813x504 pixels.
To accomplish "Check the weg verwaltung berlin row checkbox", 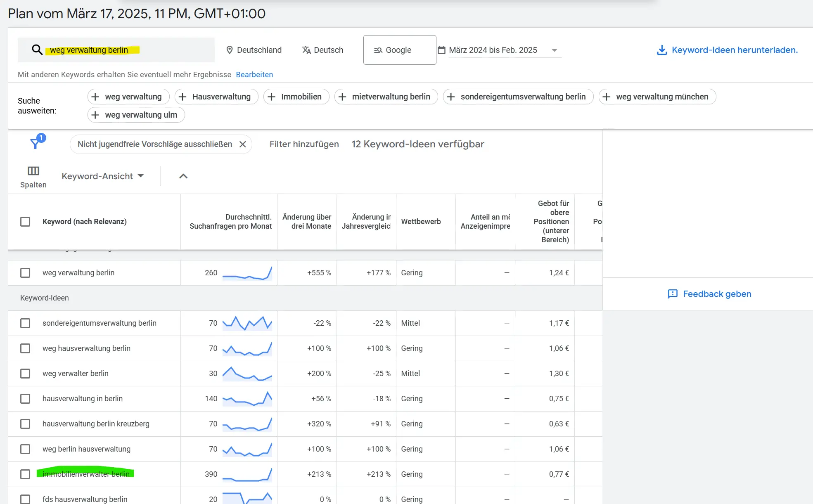I will tap(26, 273).
